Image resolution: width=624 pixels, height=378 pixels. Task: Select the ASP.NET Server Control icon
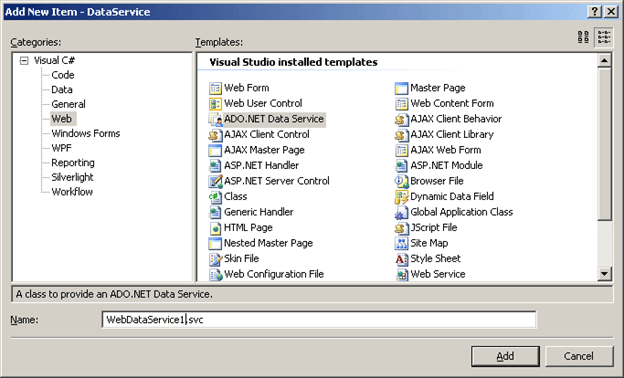(x=215, y=181)
